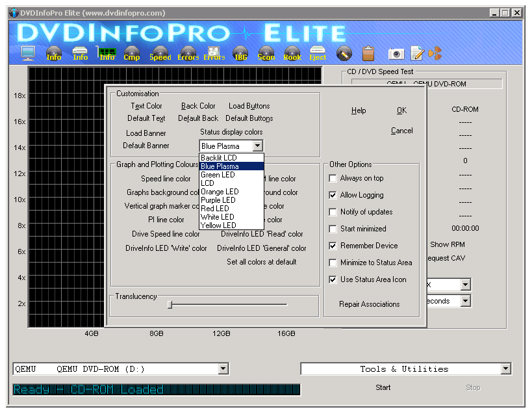Click the notepad with pencil icon

pos(417,53)
